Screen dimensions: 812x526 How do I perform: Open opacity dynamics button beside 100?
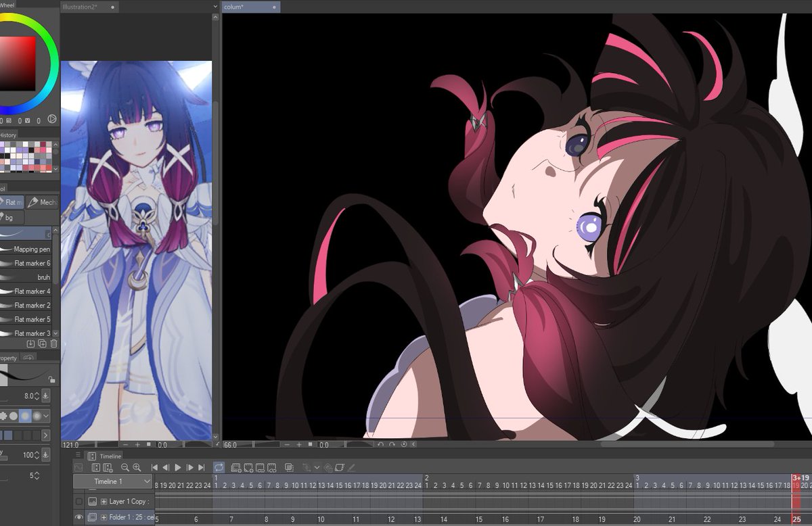46,455
